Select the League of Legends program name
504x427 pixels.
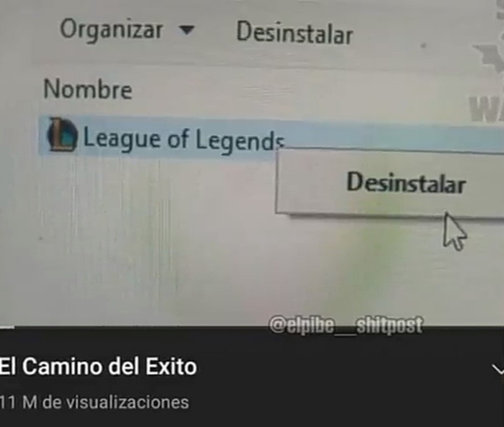pyautogui.click(x=184, y=139)
